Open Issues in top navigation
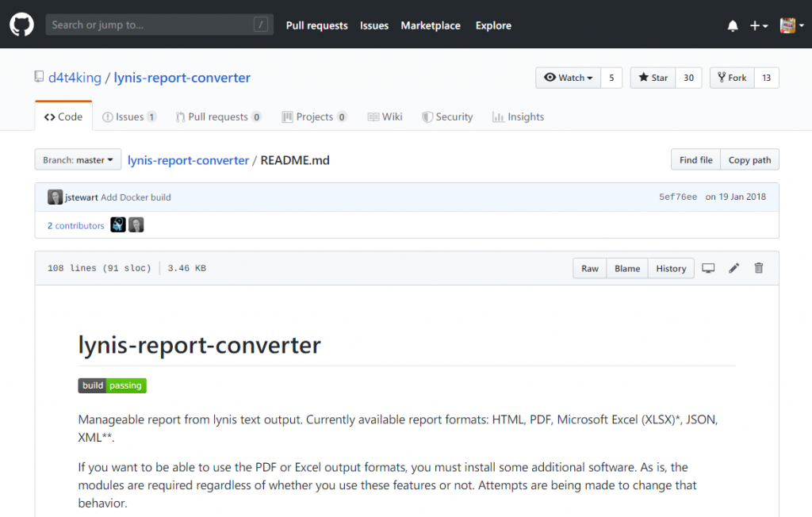Image resolution: width=812 pixels, height=517 pixels. (374, 25)
